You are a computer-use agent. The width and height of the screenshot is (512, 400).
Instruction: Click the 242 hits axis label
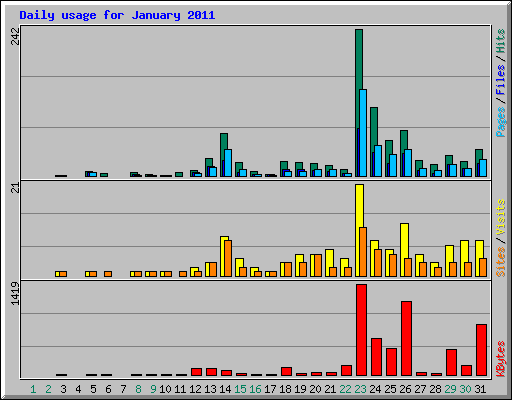point(15,36)
